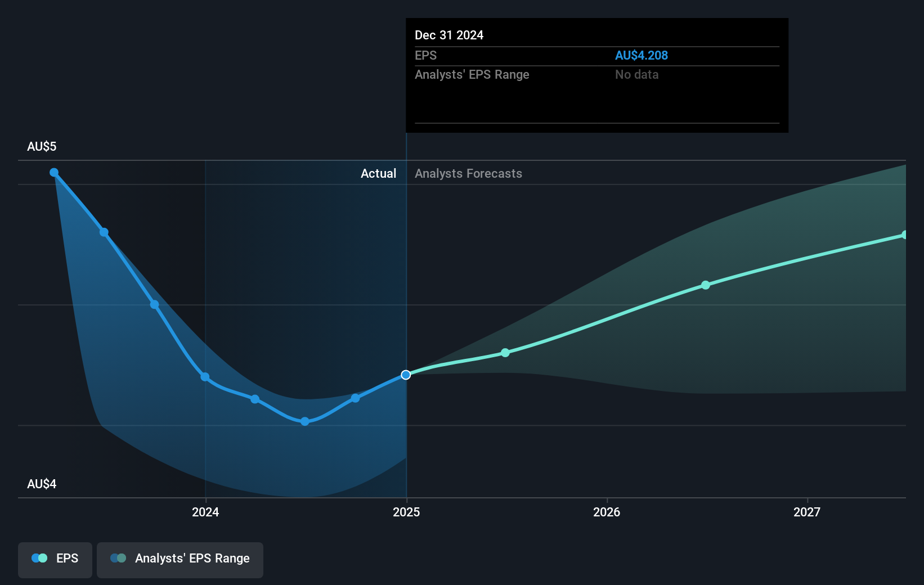Click the No data value in the tooltip

(x=636, y=74)
